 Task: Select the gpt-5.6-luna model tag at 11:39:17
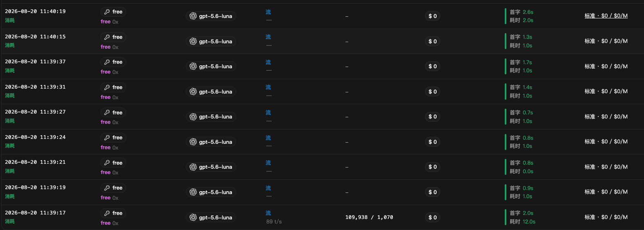[x=211, y=217]
